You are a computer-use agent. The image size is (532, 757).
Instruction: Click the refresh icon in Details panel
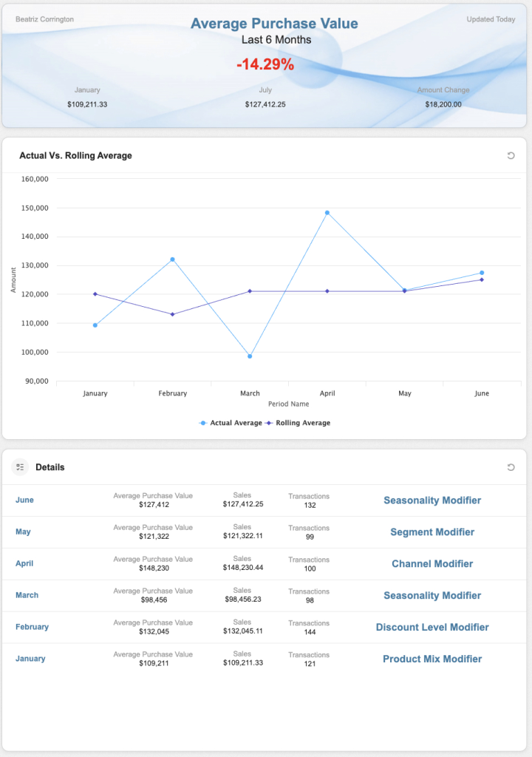pos(511,467)
